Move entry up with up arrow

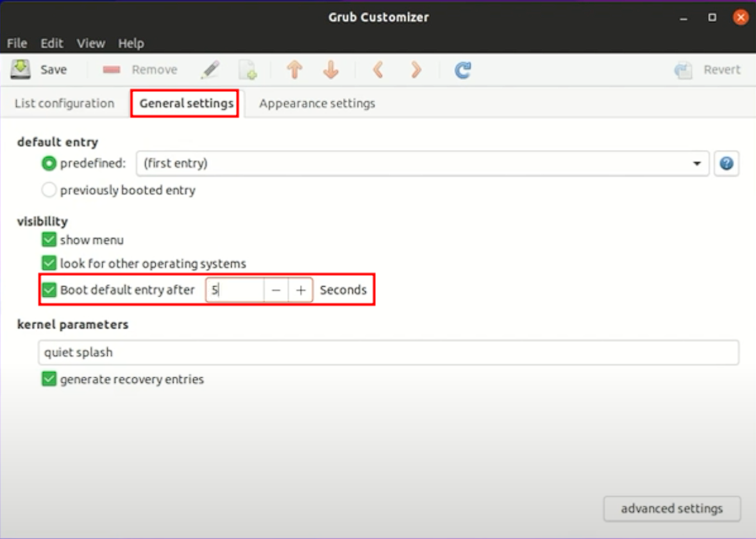295,70
